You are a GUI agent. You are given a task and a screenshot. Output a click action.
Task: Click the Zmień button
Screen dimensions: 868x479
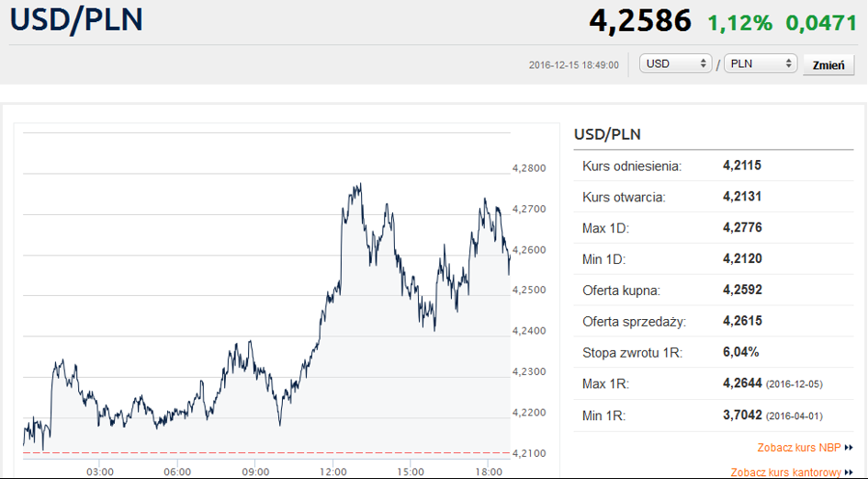[x=829, y=65]
